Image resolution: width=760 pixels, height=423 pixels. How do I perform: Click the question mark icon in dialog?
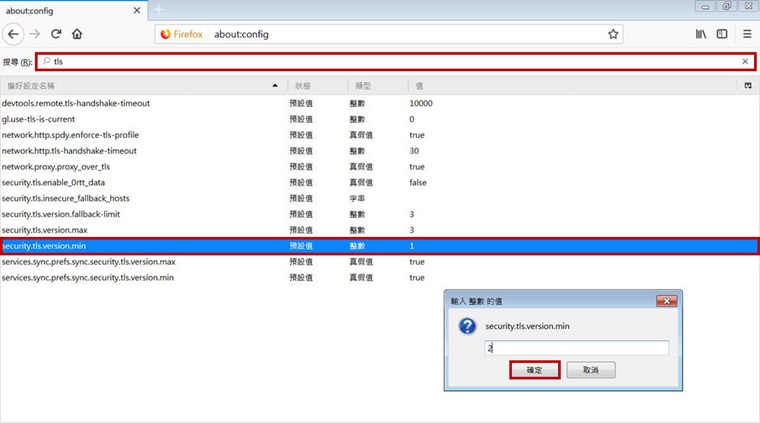point(467,326)
